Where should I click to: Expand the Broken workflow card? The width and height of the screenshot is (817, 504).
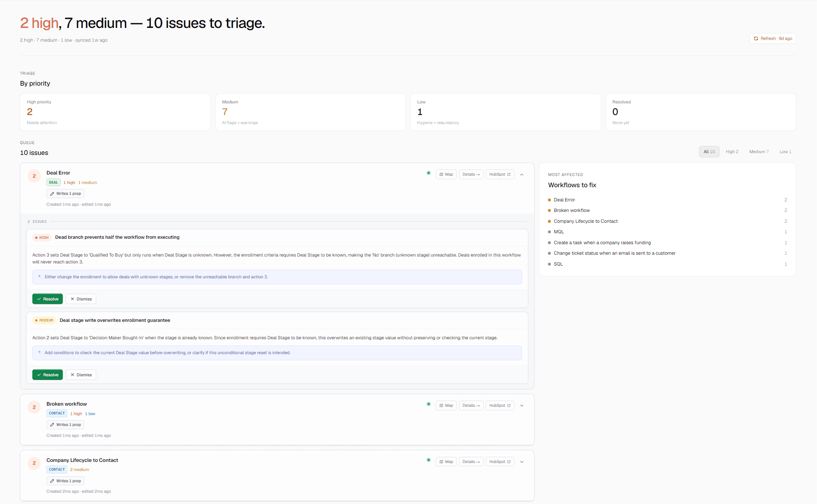(522, 406)
